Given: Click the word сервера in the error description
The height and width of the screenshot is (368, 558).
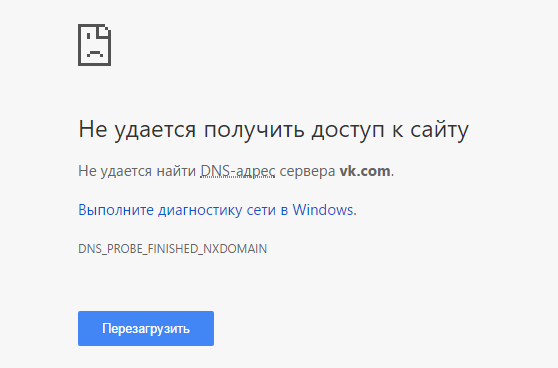Looking at the screenshot, I should pos(307,171).
